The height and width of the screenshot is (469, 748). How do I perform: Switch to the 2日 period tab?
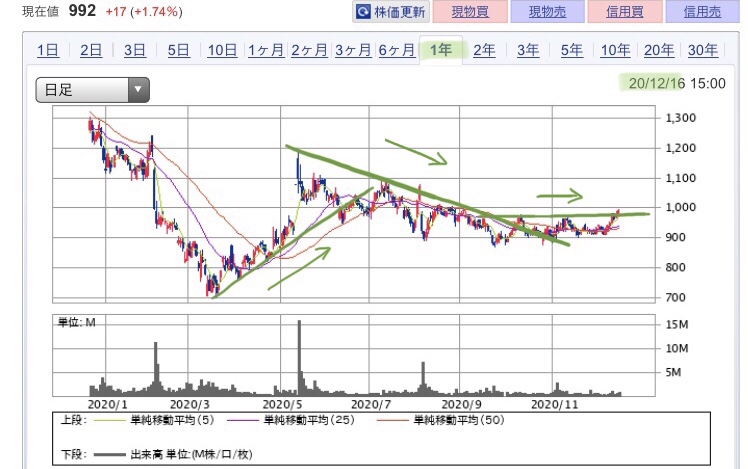click(91, 50)
